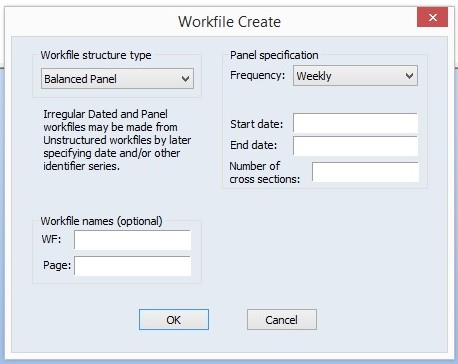Click the Panel specification group heading
Image resolution: width=458 pixels, height=364 pixels.
[x=274, y=55]
